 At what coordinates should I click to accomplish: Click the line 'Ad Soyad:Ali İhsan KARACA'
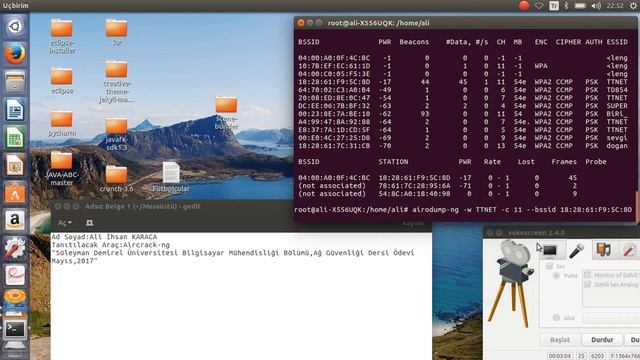[x=104, y=237]
